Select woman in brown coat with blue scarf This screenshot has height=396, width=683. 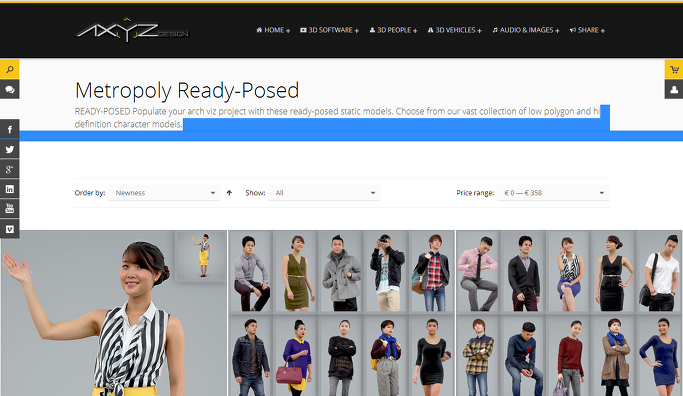(x=614, y=355)
